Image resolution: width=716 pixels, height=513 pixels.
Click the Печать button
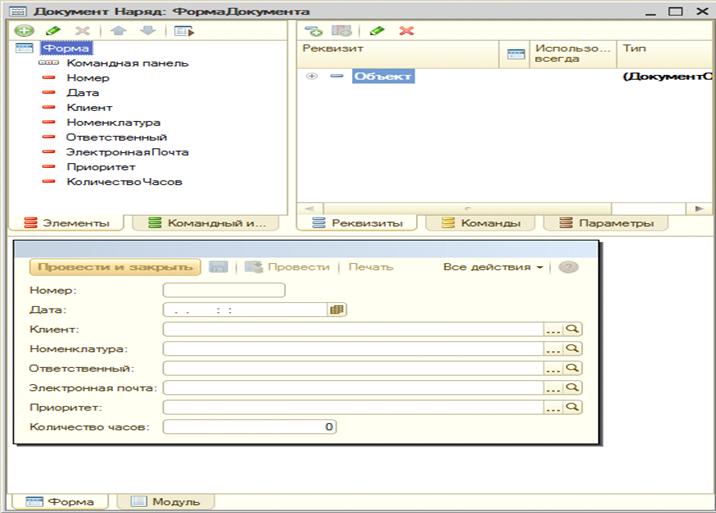point(370,267)
